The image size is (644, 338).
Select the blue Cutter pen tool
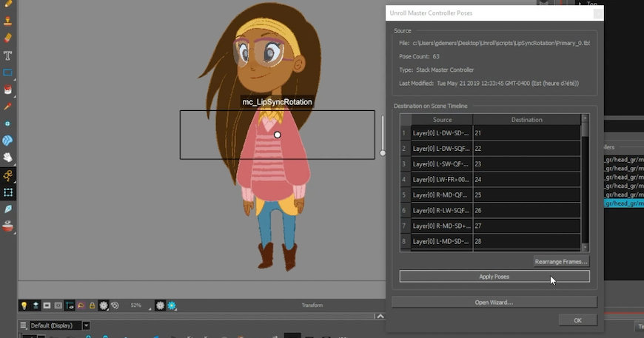(7, 209)
